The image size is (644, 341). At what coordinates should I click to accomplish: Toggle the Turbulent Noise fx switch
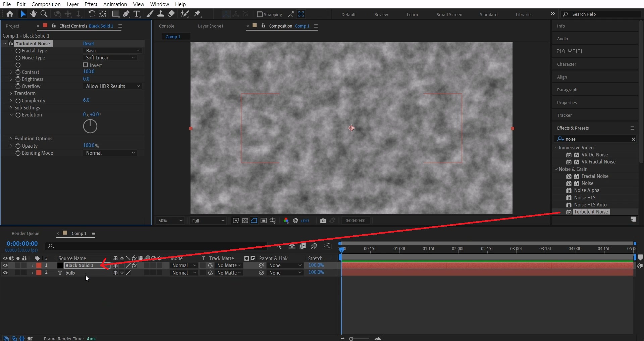(11, 44)
